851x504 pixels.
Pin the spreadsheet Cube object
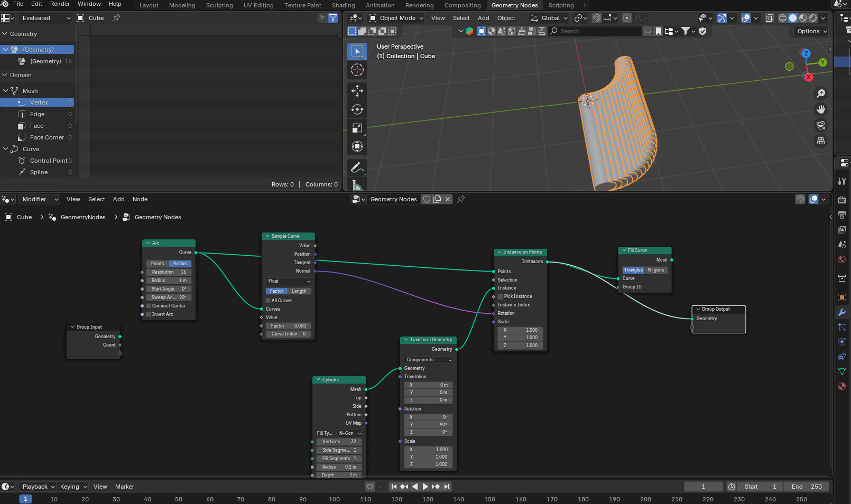(x=116, y=18)
